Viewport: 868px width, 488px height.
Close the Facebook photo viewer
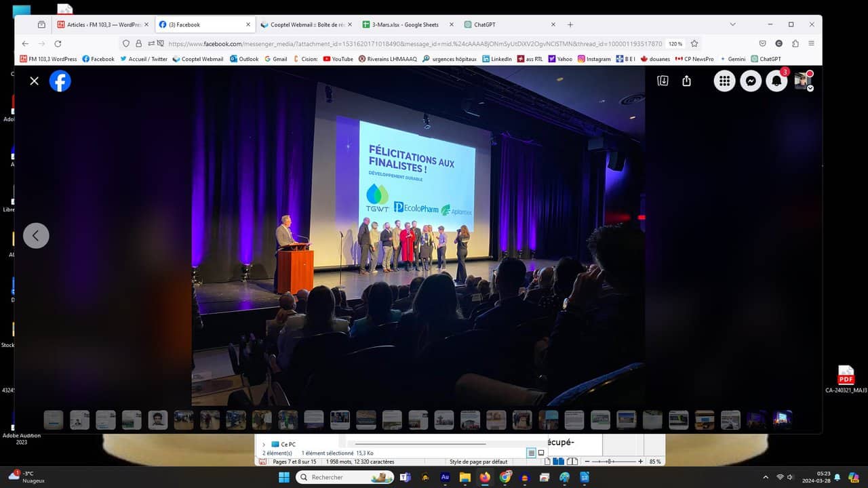click(35, 81)
